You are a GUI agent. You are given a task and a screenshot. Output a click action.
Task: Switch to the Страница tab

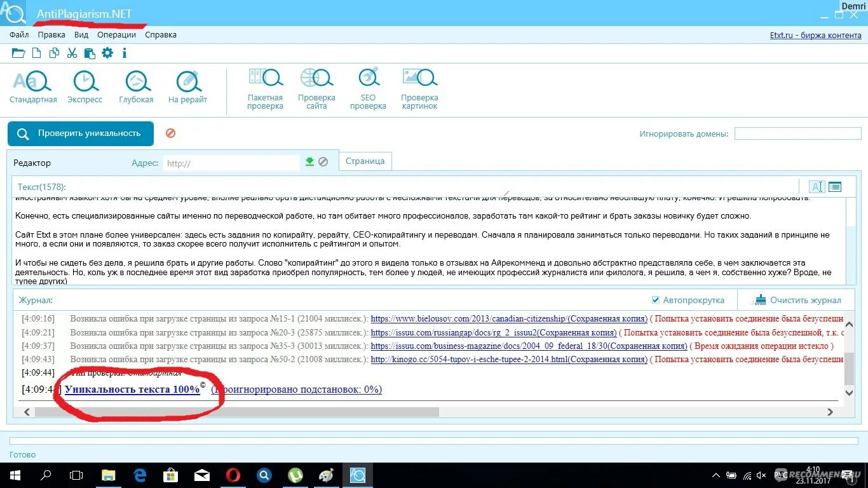(x=365, y=161)
